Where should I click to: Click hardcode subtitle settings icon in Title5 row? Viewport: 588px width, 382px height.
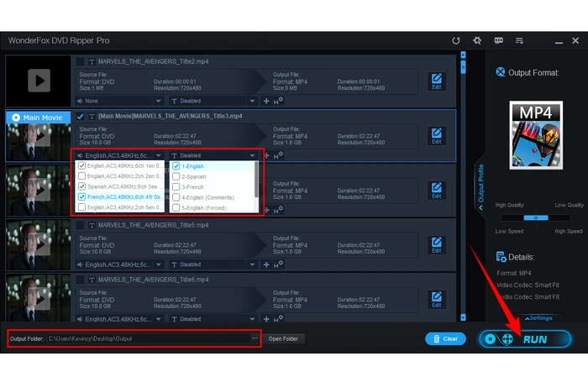(x=278, y=264)
